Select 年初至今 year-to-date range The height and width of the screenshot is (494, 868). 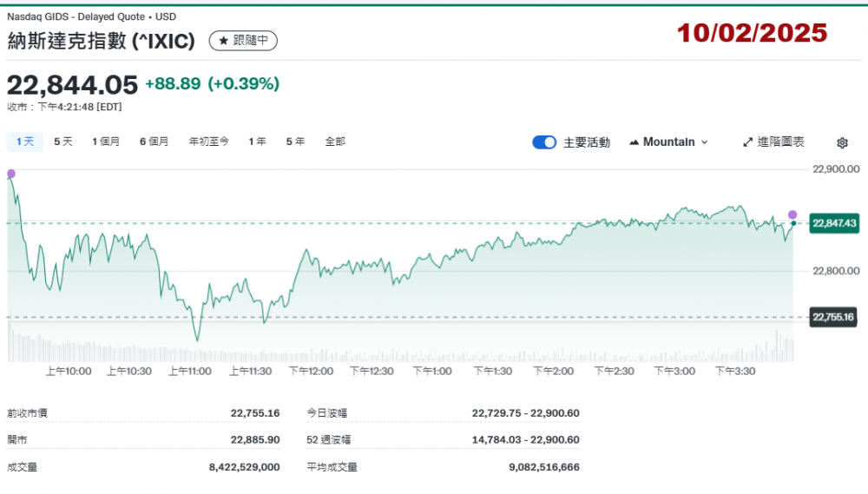coord(208,142)
